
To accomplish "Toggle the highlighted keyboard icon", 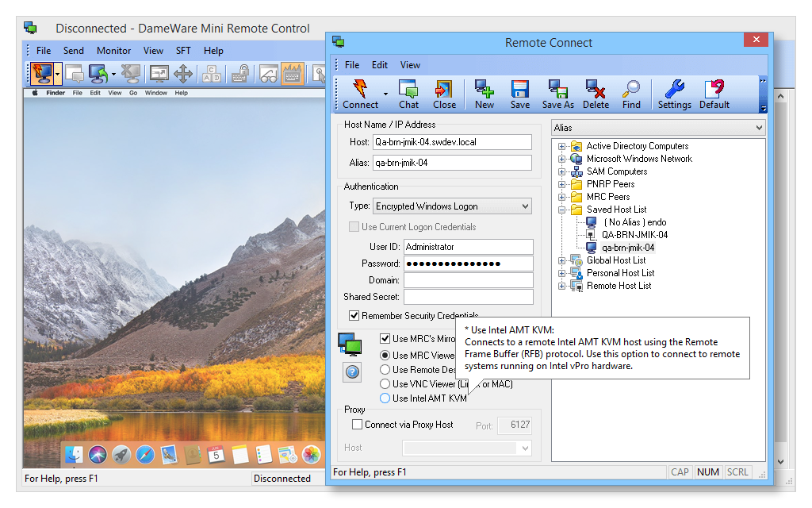I will pyautogui.click(x=292, y=74).
